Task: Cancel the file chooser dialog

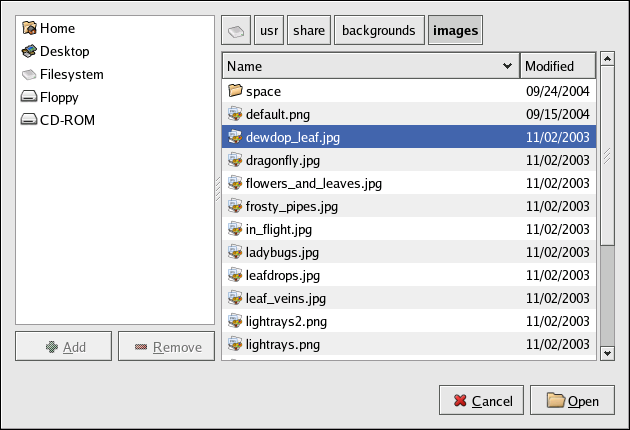Action: [x=481, y=401]
